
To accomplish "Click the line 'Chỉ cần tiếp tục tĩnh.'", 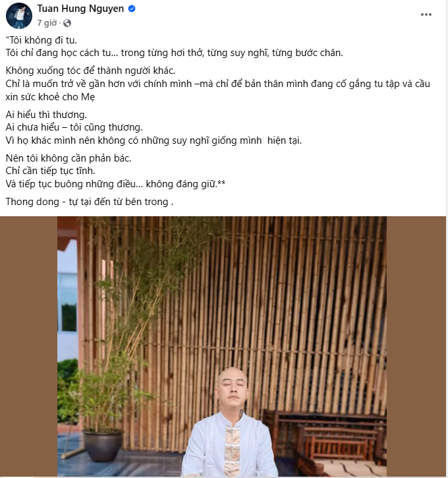I will (50, 171).
